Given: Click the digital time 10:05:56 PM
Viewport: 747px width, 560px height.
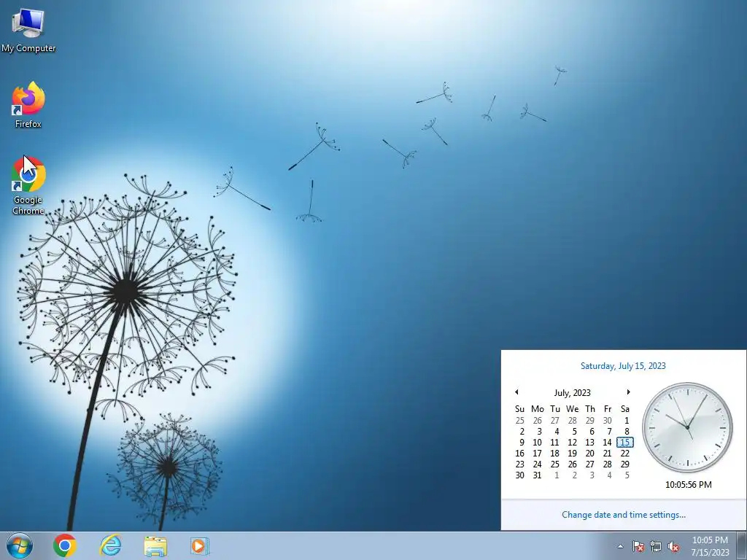Looking at the screenshot, I should 689,485.
